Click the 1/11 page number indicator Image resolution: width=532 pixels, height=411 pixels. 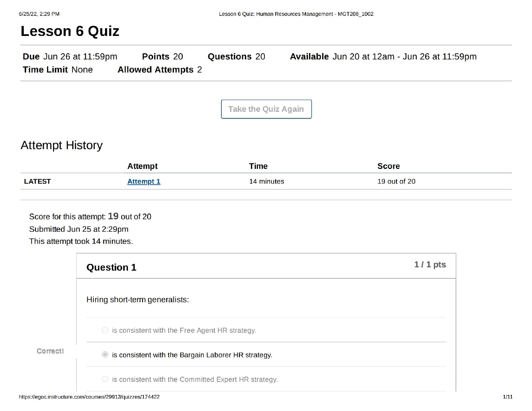coord(507,397)
